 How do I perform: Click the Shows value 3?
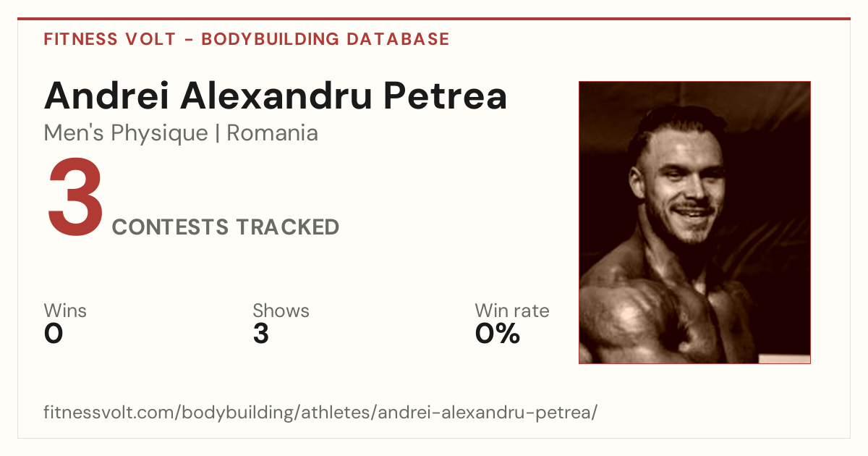point(261,334)
